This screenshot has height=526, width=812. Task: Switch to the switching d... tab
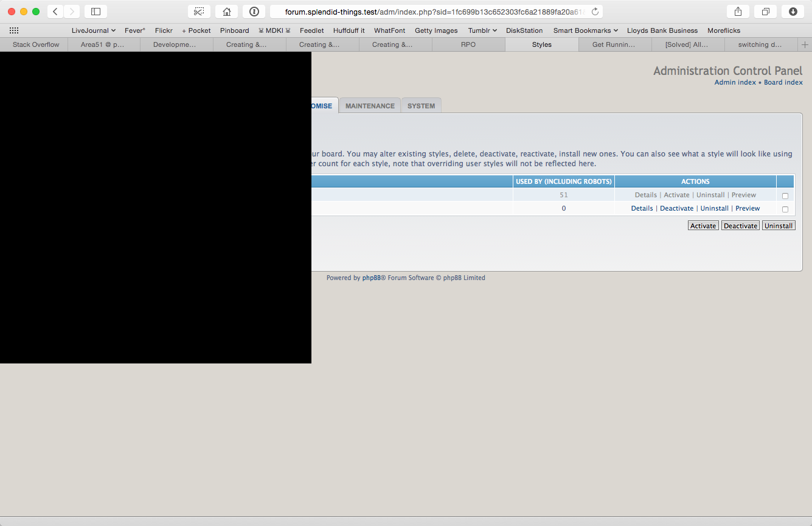[x=761, y=44]
